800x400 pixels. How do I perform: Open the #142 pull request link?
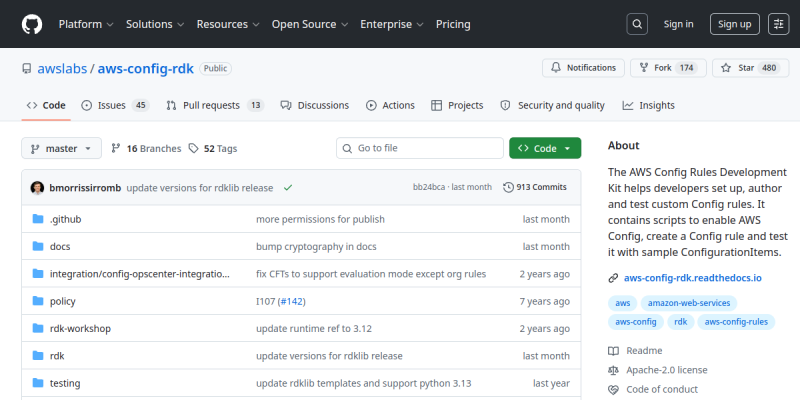pos(292,301)
